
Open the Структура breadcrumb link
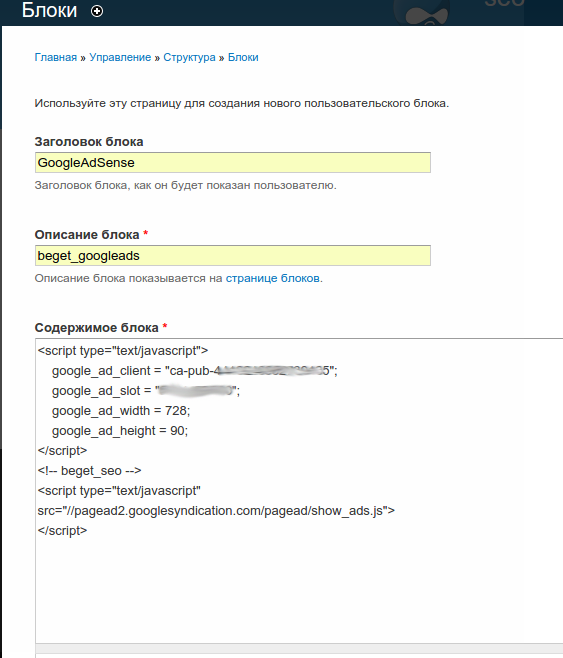pyautogui.click(x=189, y=57)
